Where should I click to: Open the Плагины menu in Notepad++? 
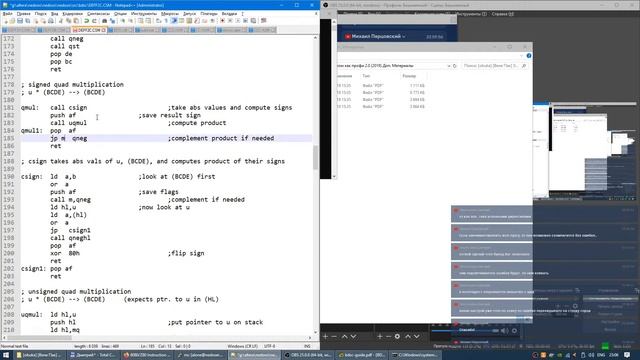pos(209,13)
